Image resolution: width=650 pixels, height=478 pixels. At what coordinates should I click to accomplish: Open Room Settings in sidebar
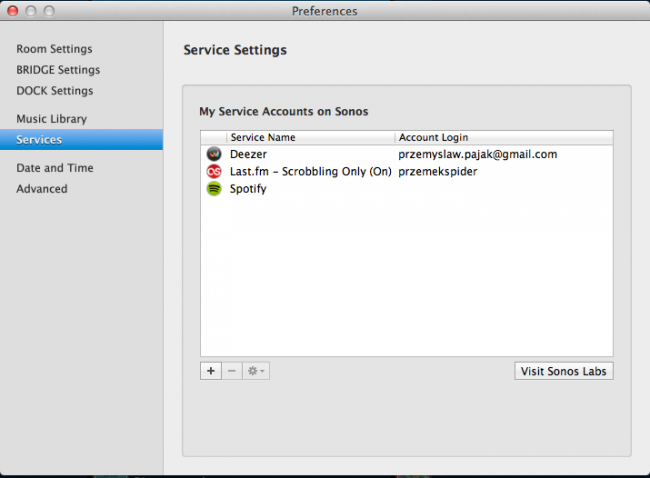point(54,49)
